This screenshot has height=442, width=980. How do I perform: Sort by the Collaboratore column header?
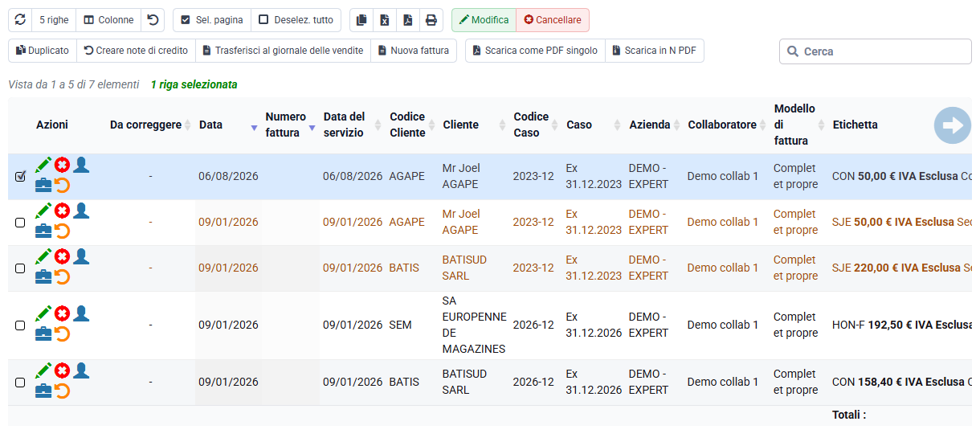(x=727, y=125)
